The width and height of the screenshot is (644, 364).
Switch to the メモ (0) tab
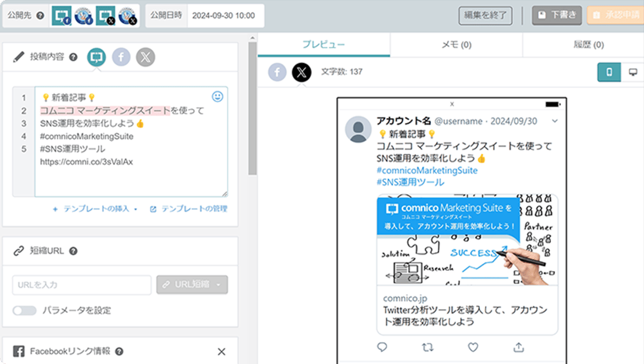[x=456, y=45]
